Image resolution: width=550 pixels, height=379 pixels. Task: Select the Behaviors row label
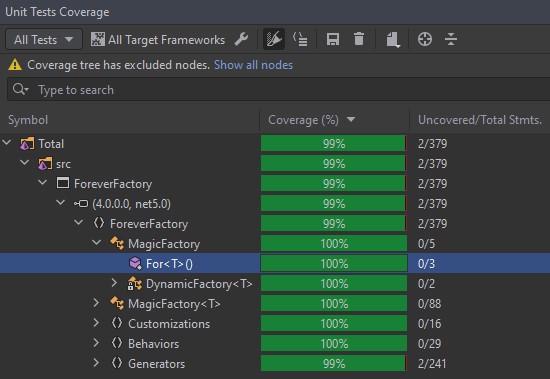[x=153, y=344]
